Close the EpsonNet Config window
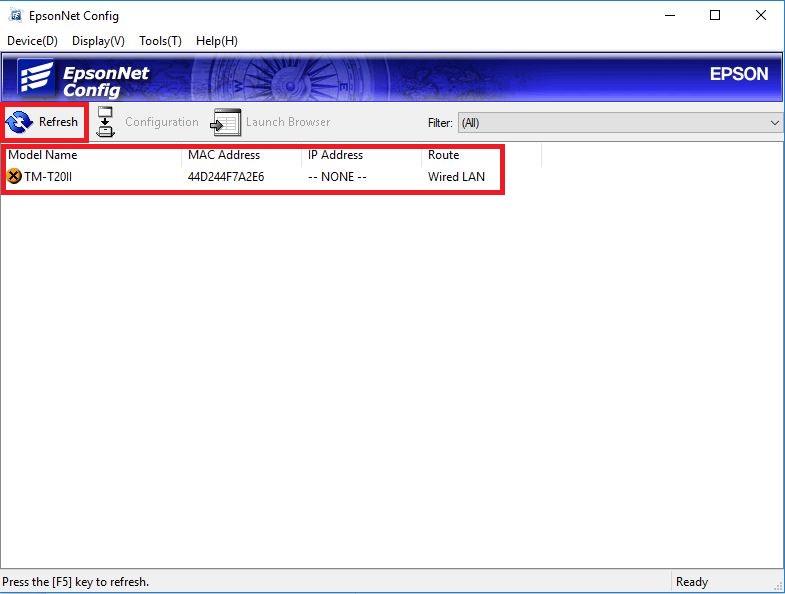 [760, 16]
